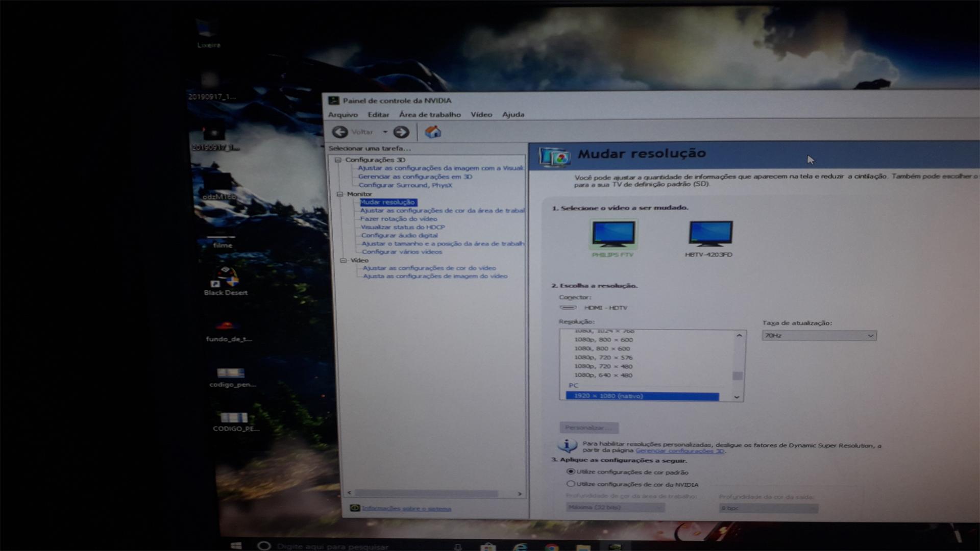Open the Windows Start button
Screen dimensions: 980x551
tap(236, 545)
